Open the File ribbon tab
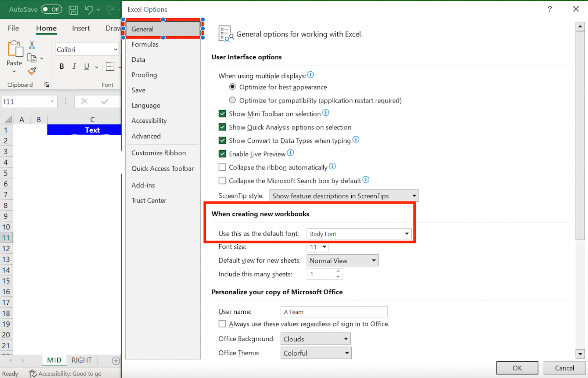Viewport: 588px width, 378px height. (13, 28)
